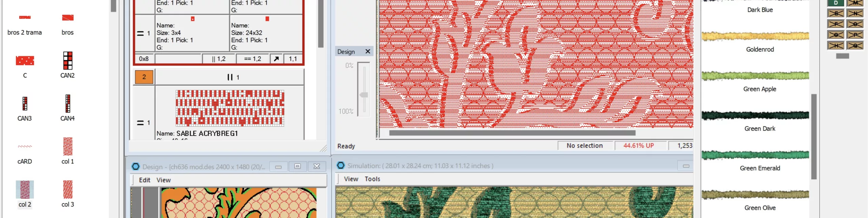Enable the crossed-out P yarn slot

click(x=855, y=35)
